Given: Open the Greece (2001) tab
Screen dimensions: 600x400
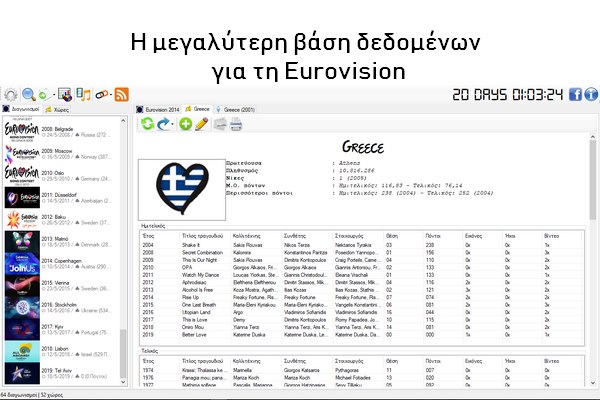Looking at the screenshot, I should pos(236,109).
